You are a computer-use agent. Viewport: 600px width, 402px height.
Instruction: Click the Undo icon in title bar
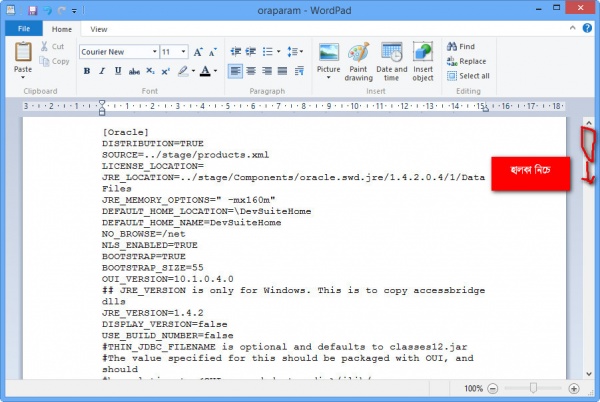pyautogui.click(x=47, y=10)
